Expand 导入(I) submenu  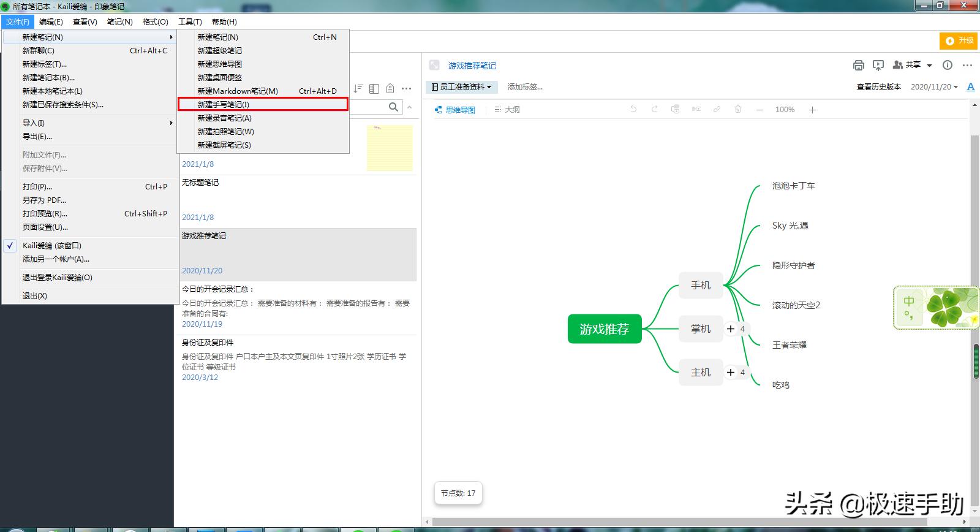pos(90,123)
